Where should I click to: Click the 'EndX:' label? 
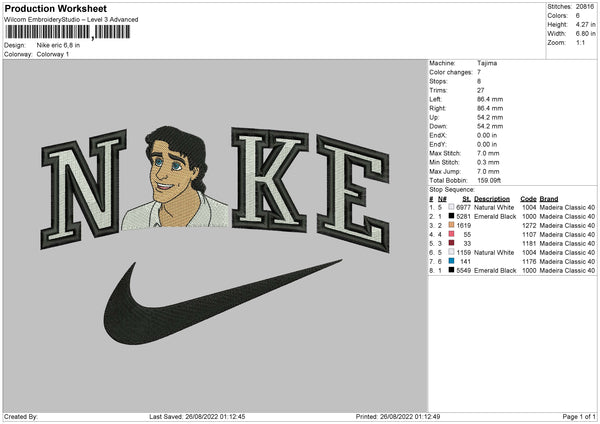point(438,135)
